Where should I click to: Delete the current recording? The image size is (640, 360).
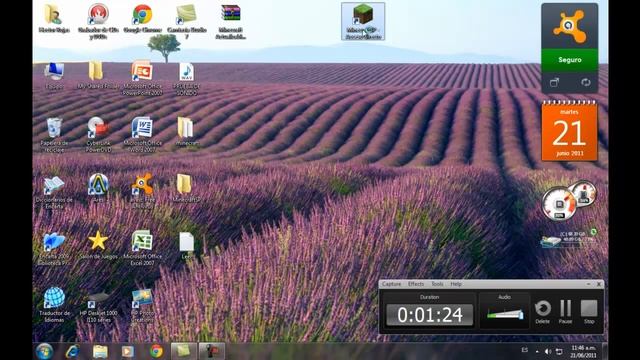[542, 311]
